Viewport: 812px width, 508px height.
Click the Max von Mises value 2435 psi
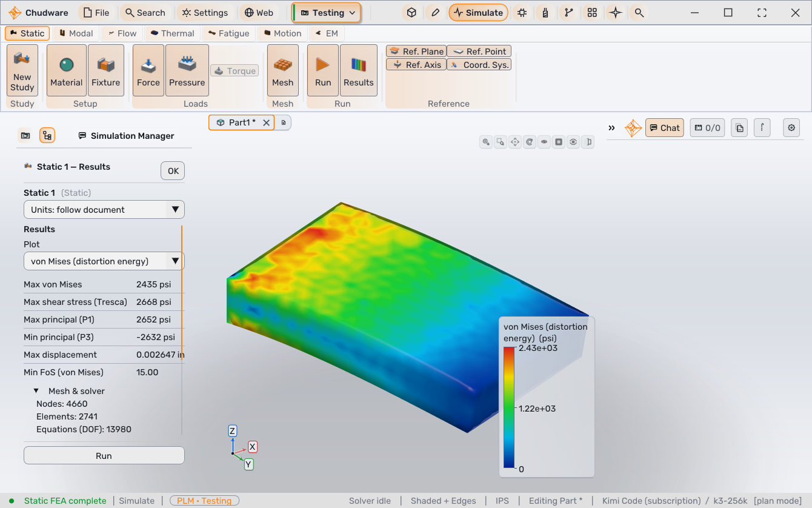tap(154, 284)
